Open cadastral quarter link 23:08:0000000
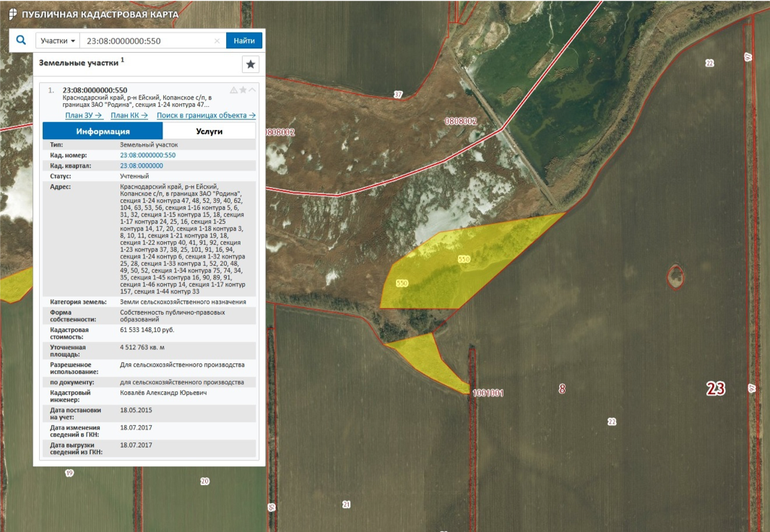 (142, 166)
